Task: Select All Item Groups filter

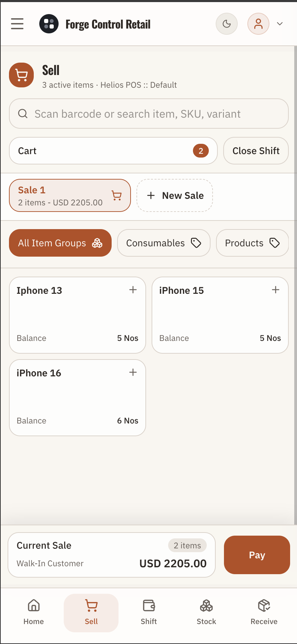Action: click(60, 243)
